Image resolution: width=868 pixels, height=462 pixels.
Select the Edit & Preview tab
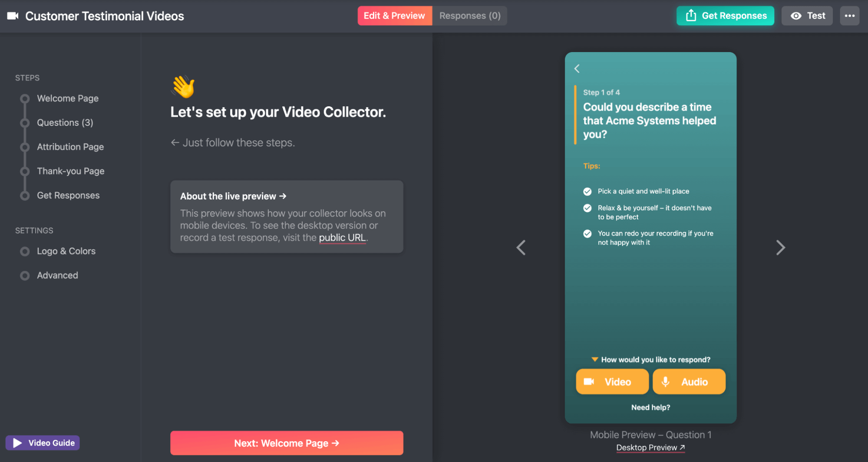click(394, 16)
